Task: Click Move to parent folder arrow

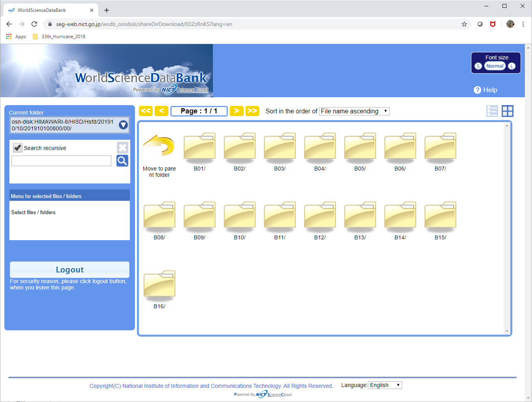Action: tap(159, 146)
